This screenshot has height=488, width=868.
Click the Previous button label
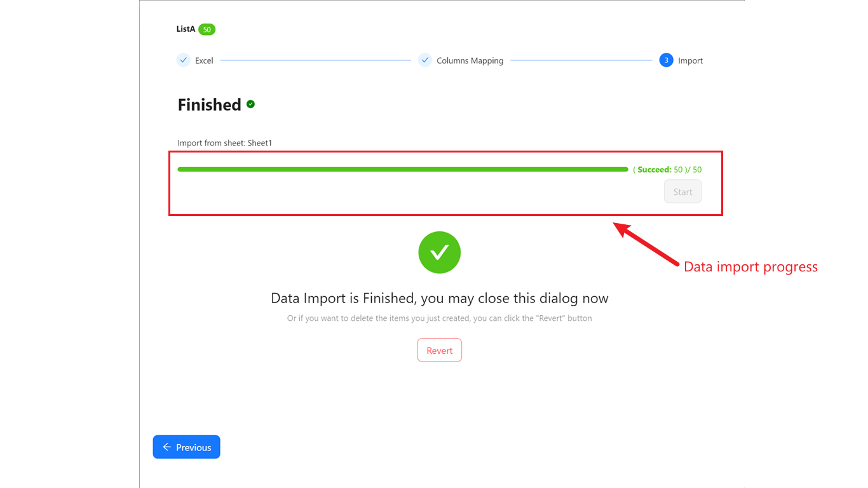(x=193, y=447)
